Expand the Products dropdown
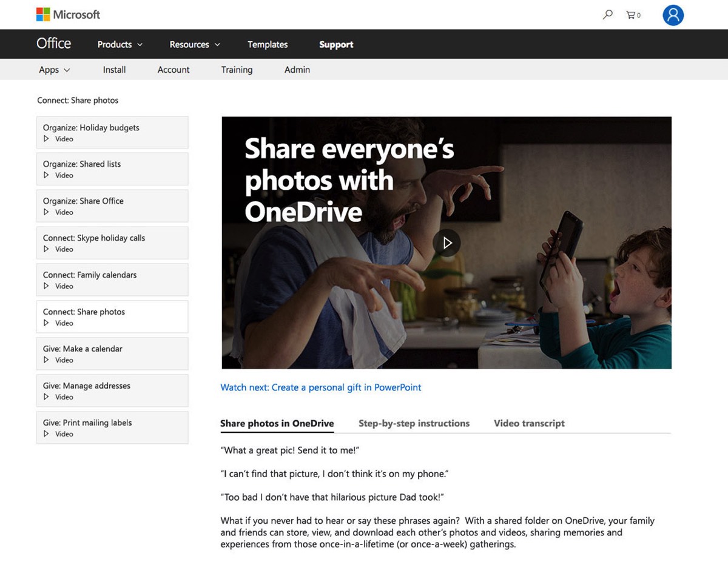Screen dimensions: 728x582 (120, 44)
